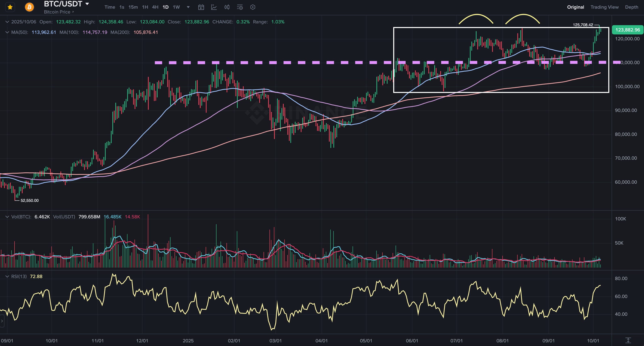Click the hexagon icon in toolbar

[253, 7]
